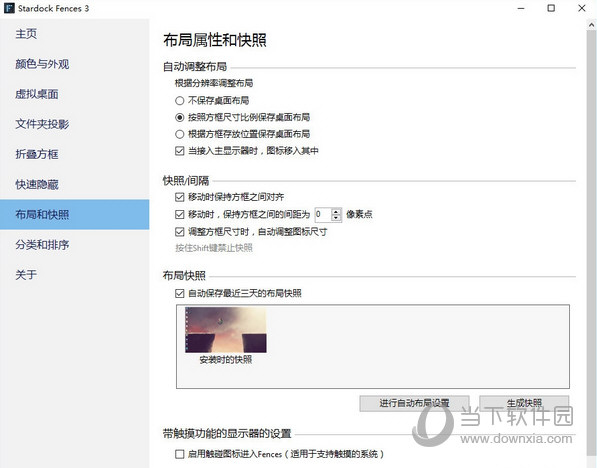Image resolution: width=597 pixels, height=468 pixels.
Task: Close the Stardock Fences 3 window
Action: point(581,8)
